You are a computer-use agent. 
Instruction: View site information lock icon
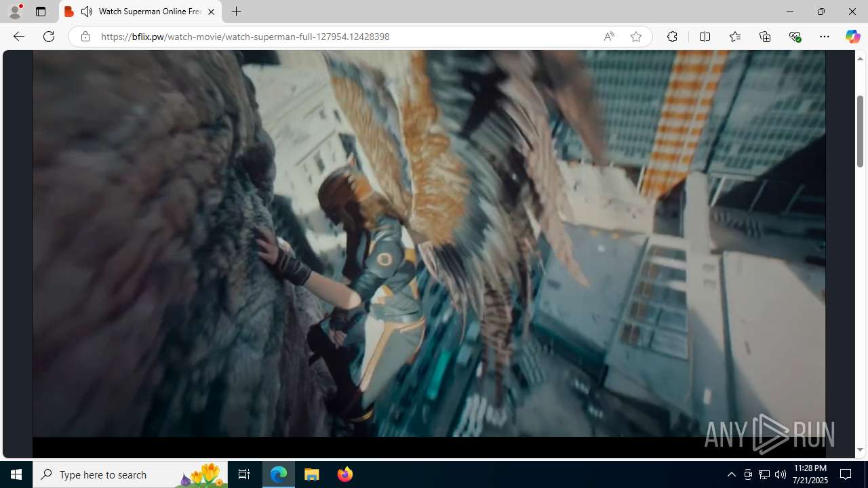(85, 37)
